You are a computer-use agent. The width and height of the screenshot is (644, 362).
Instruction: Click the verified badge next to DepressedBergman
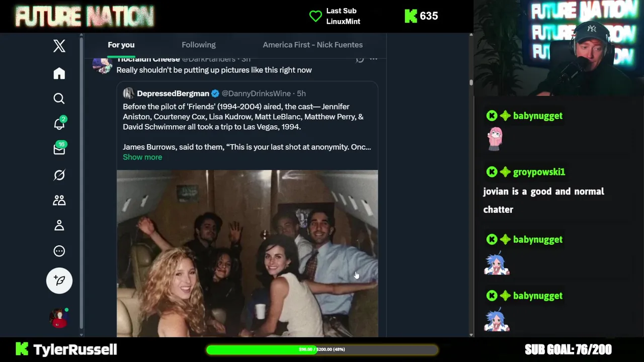coord(215,94)
